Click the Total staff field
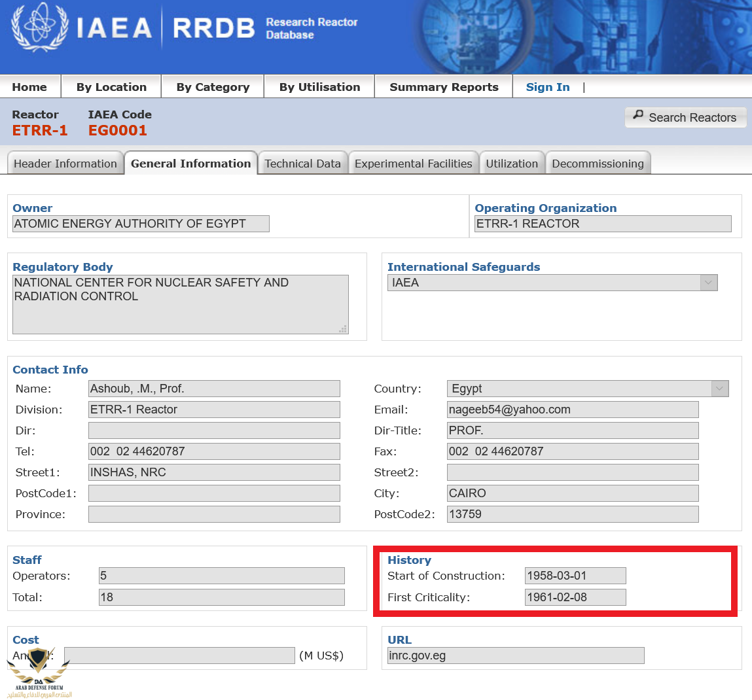 (x=222, y=597)
